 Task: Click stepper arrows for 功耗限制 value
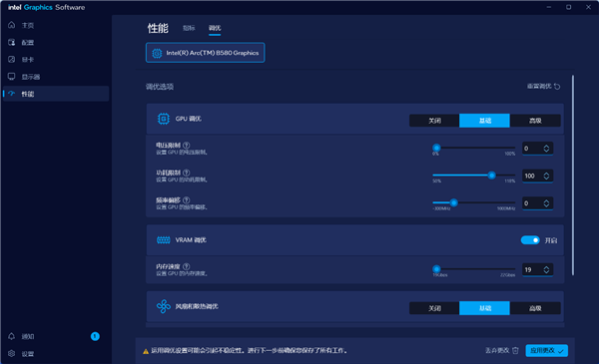pos(546,176)
